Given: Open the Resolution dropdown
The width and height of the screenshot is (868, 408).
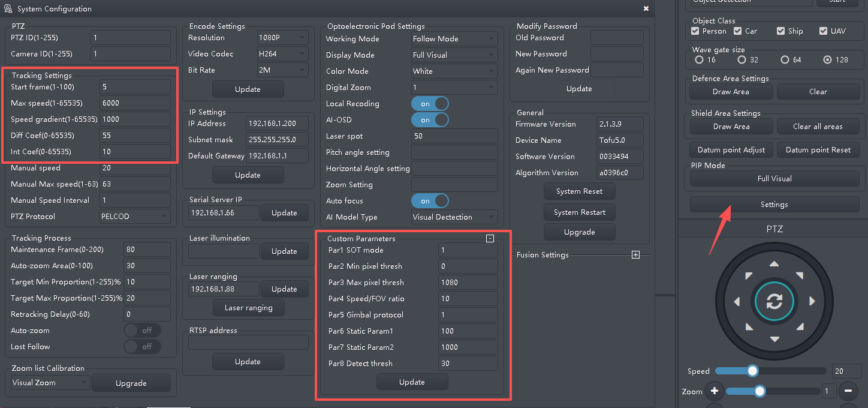Looking at the screenshot, I should pyautogui.click(x=282, y=38).
